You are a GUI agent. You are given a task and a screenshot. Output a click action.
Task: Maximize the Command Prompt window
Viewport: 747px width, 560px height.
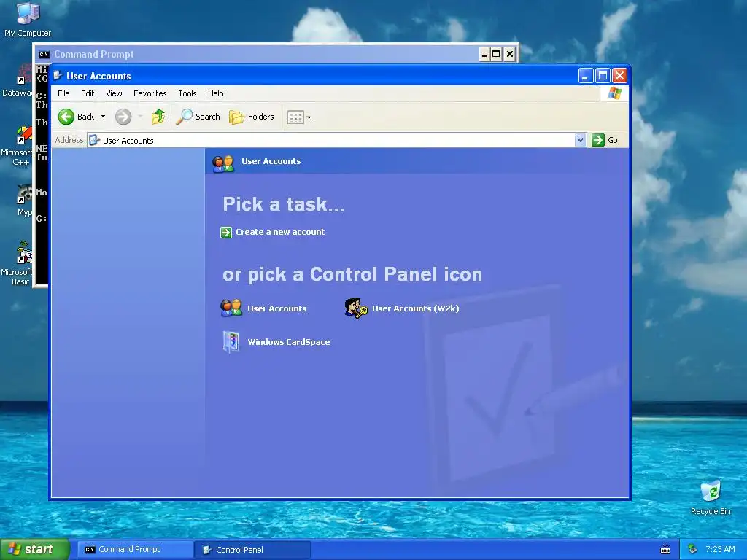coord(496,54)
